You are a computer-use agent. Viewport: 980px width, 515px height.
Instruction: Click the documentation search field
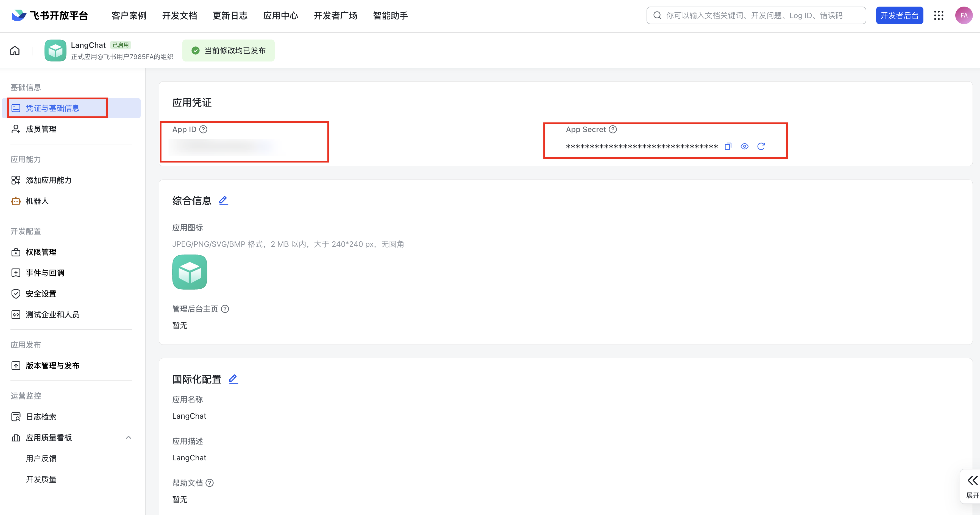pos(756,16)
